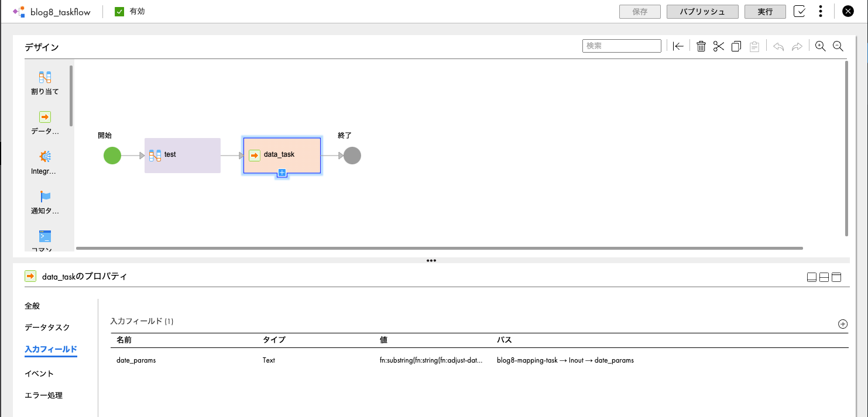Run the taskflow with 実行 button

(x=764, y=11)
